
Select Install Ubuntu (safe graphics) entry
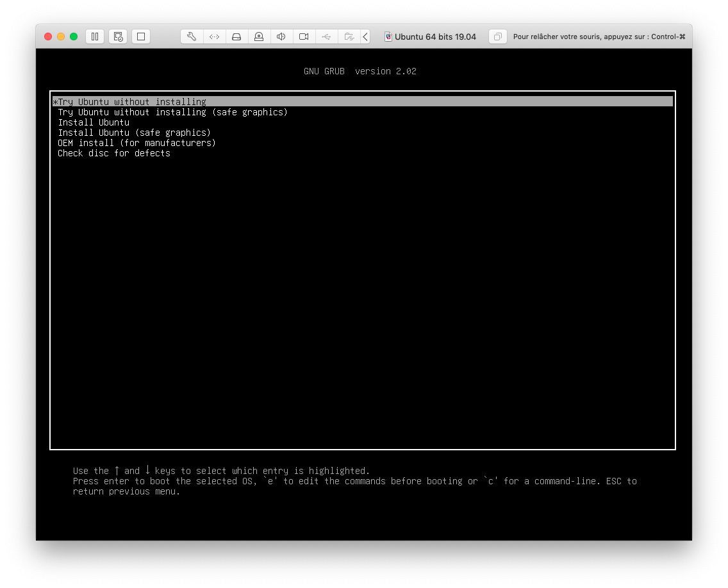click(134, 132)
